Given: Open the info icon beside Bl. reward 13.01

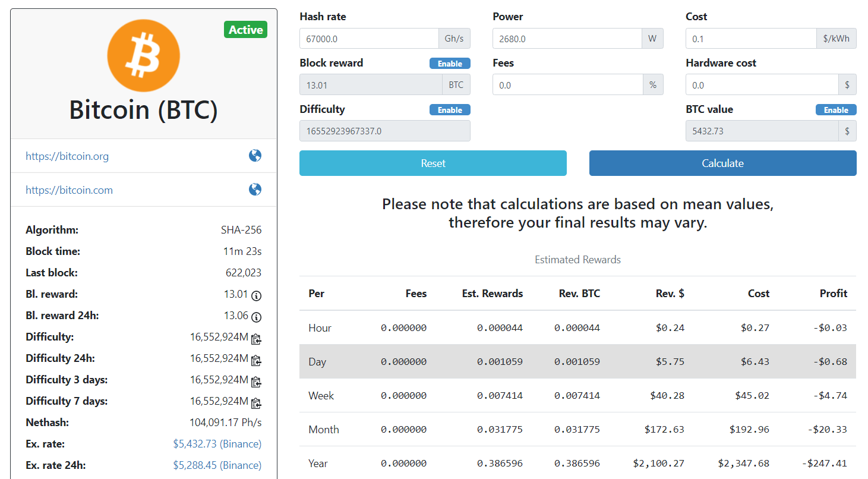Looking at the screenshot, I should 256,295.
